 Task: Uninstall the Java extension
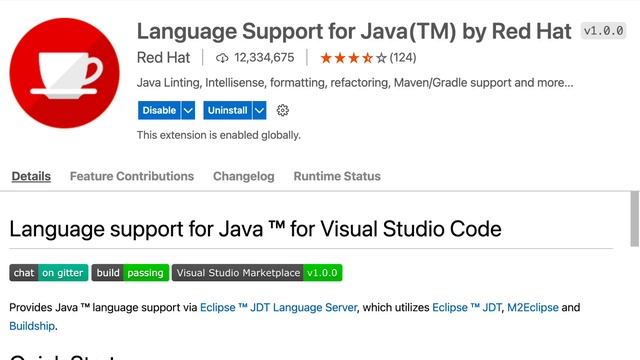(227, 110)
